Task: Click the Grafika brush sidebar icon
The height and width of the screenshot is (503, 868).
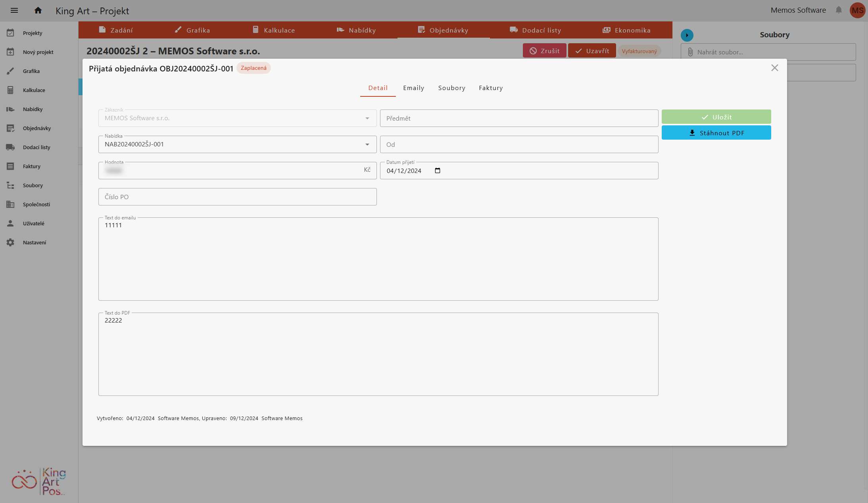Action: pos(10,71)
